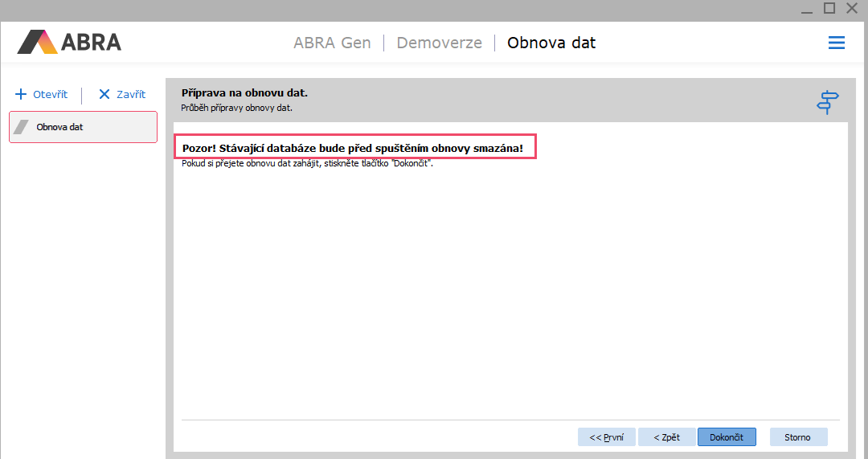Click the 'Příprava na obnovu dat.' heading
Screen dimensions: 868x459
[x=244, y=93]
